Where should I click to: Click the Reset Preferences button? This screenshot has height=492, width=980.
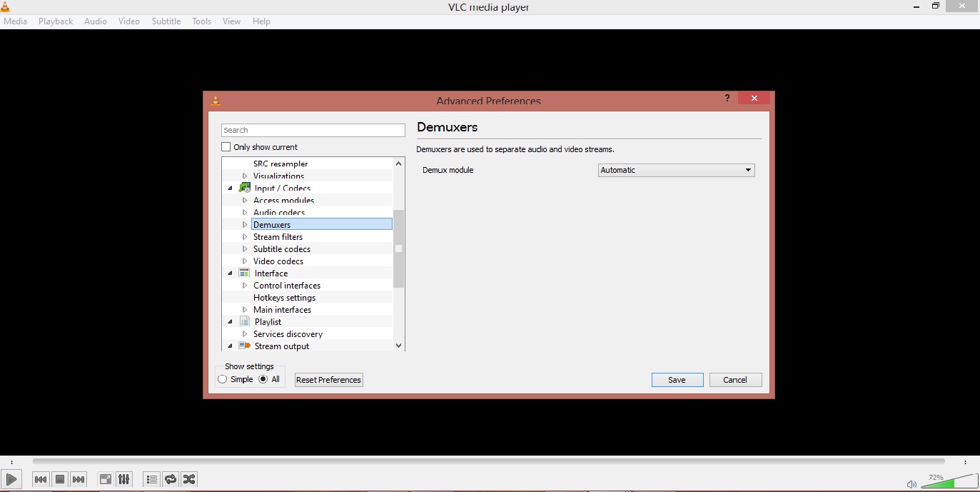pyautogui.click(x=329, y=380)
